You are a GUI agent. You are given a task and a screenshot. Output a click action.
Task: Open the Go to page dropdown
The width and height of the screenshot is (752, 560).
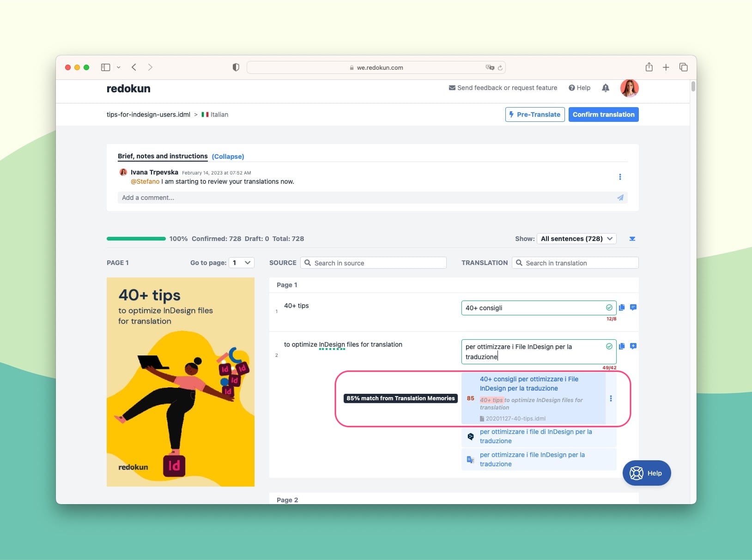click(242, 263)
